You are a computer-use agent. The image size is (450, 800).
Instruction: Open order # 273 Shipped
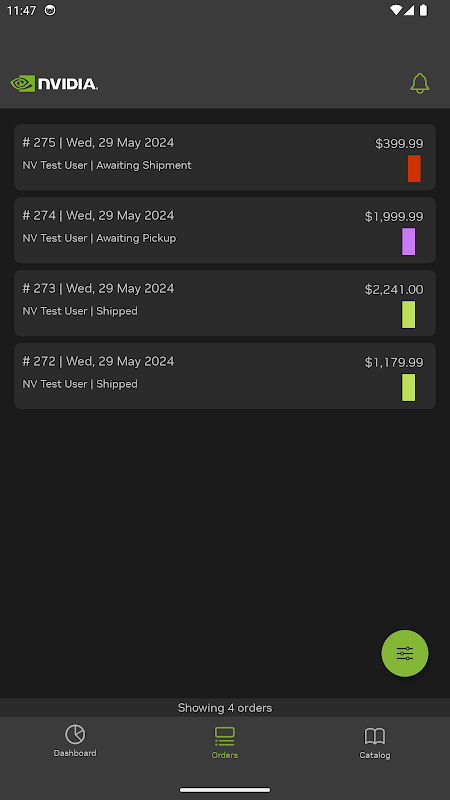pyautogui.click(x=225, y=303)
